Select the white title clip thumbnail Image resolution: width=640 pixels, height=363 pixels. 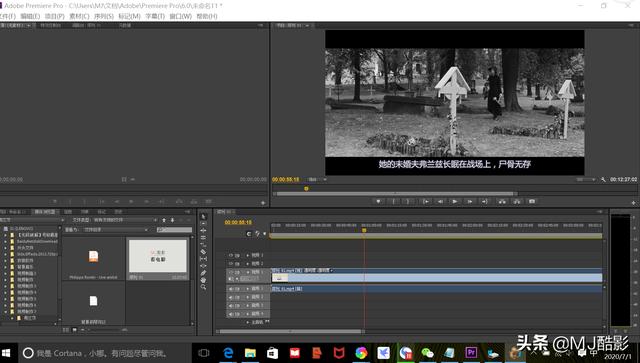[158, 256]
